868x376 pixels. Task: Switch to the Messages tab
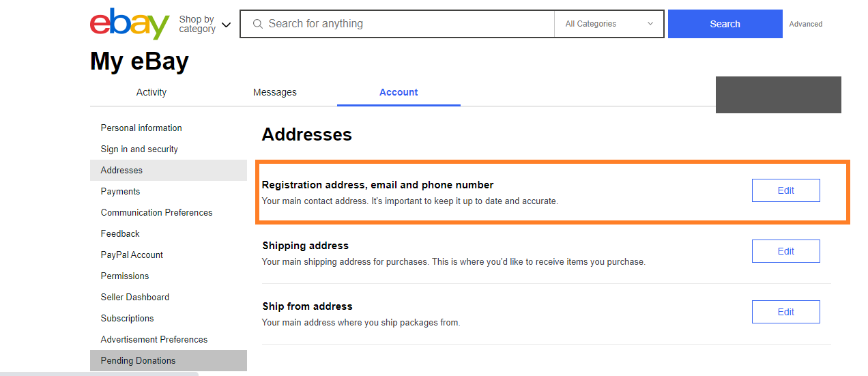275,92
